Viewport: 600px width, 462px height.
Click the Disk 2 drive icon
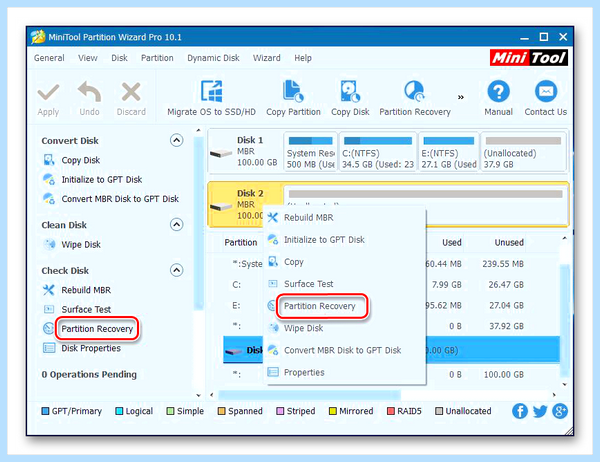tap(221, 207)
